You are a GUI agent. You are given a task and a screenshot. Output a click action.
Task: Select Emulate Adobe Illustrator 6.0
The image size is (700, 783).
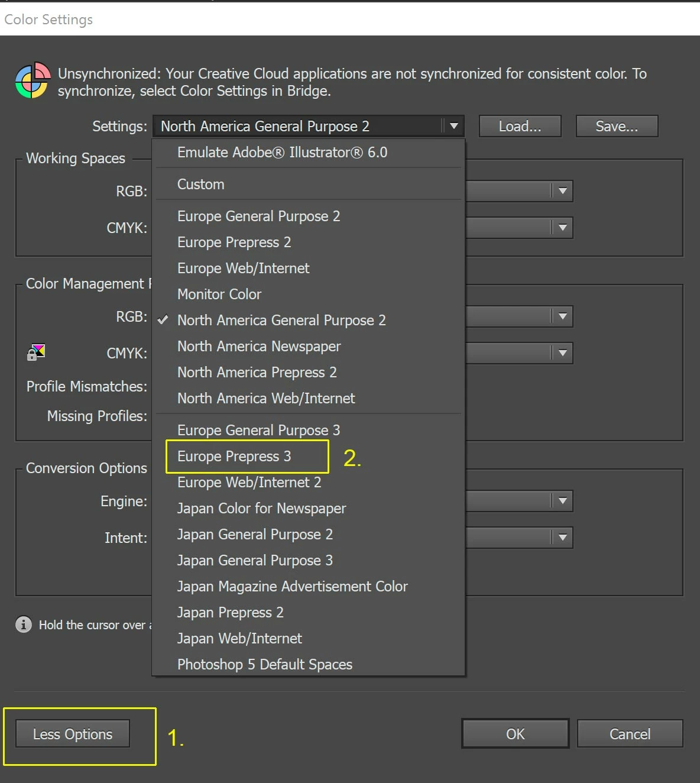[x=308, y=153]
